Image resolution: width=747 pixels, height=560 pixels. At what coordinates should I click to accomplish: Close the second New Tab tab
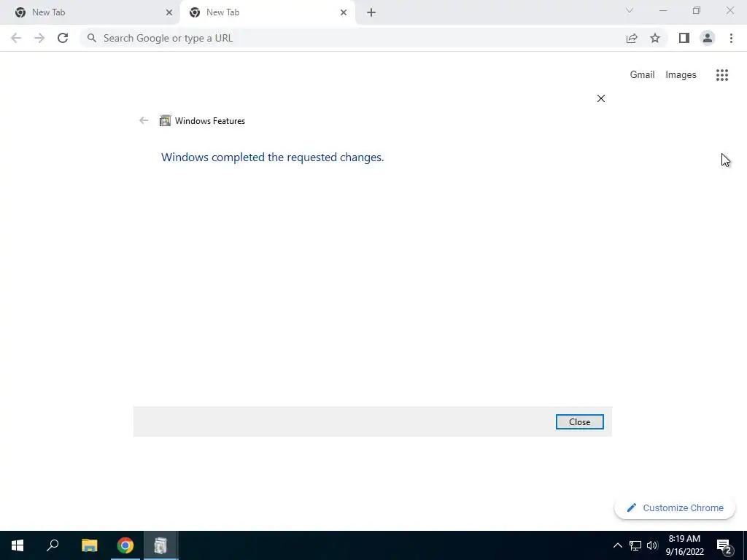point(344,12)
